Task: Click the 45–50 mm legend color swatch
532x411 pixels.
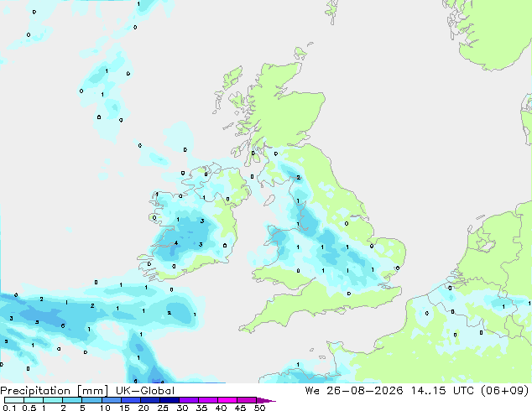Action: (247, 400)
